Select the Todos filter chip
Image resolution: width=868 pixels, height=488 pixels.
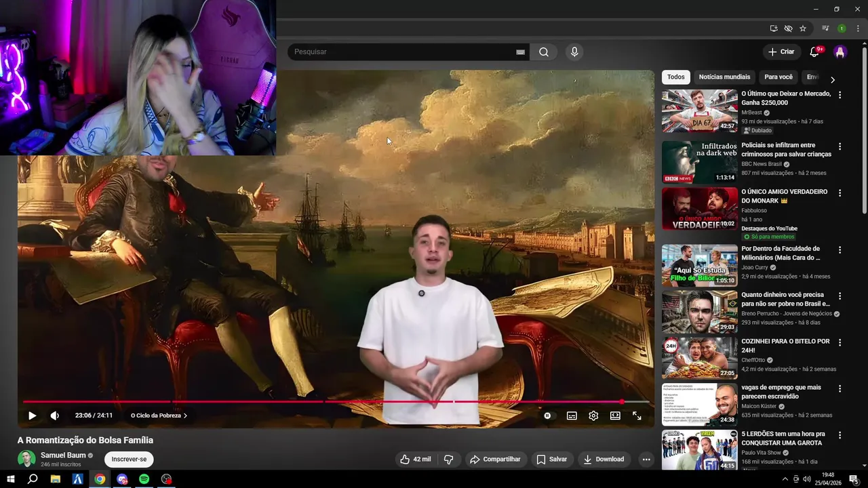click(676, 77)
